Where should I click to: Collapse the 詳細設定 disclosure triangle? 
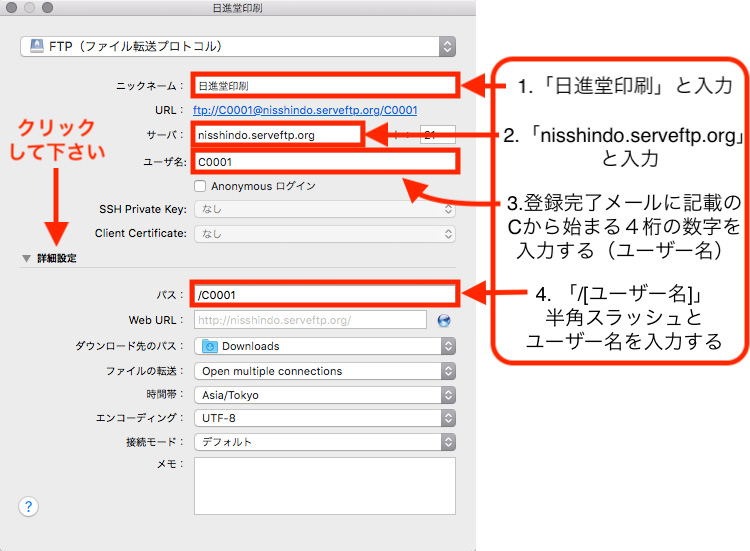26,258
